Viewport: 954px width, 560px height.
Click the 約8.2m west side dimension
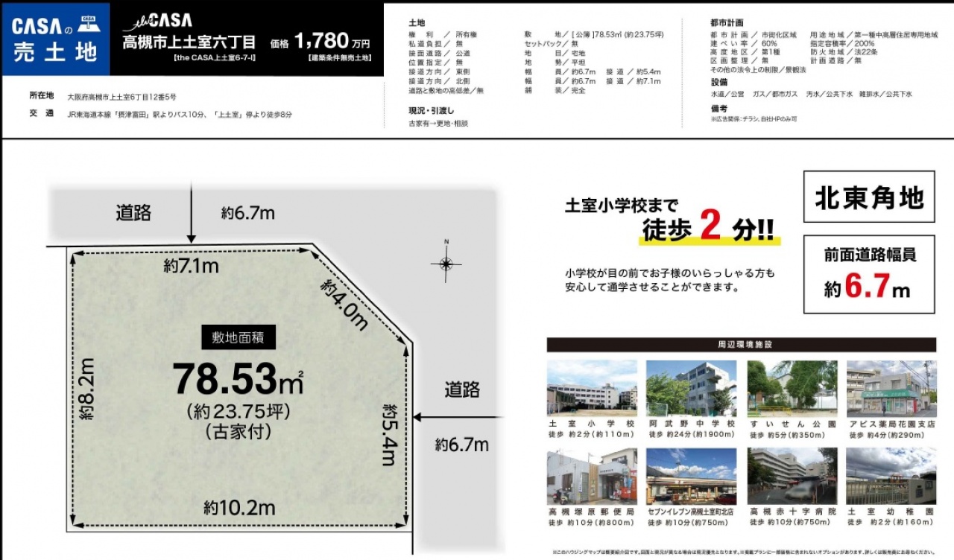87,389
